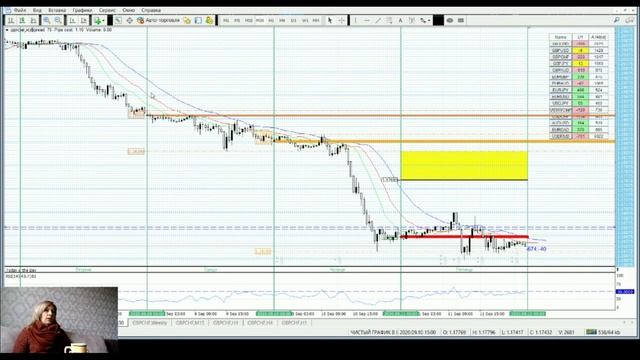Switch to the GBPCHF,M15 chart tab

coord(190,323)
